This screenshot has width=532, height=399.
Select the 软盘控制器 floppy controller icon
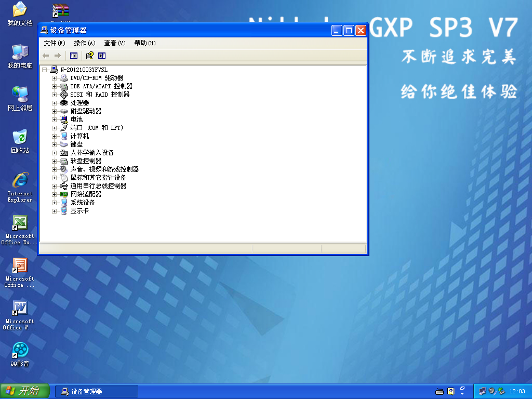click(64, 161)
